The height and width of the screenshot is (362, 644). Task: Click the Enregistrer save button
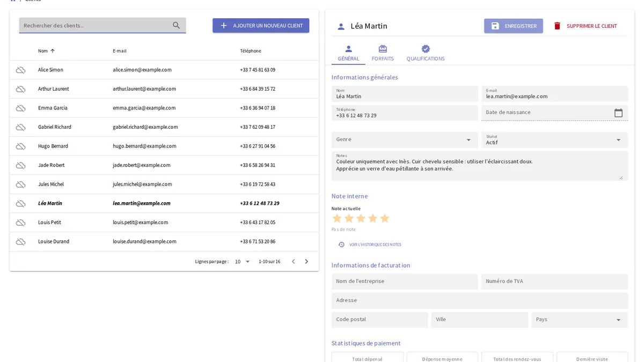coord(514,26)
